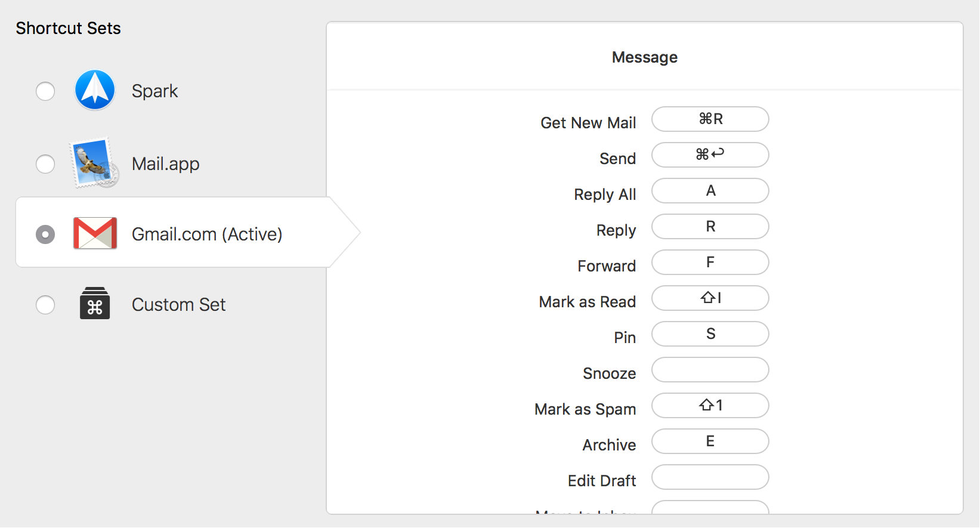The height and width of the screenshot is (528, 980).
Task: Click the empty Snooze shortcut field
Action: point(710,370)
